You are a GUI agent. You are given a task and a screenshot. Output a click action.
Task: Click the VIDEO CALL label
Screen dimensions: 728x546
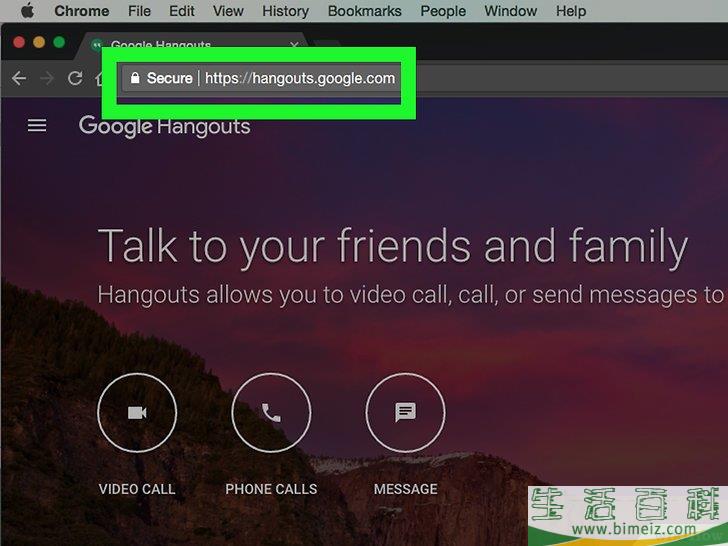click(x=137, y=489)
